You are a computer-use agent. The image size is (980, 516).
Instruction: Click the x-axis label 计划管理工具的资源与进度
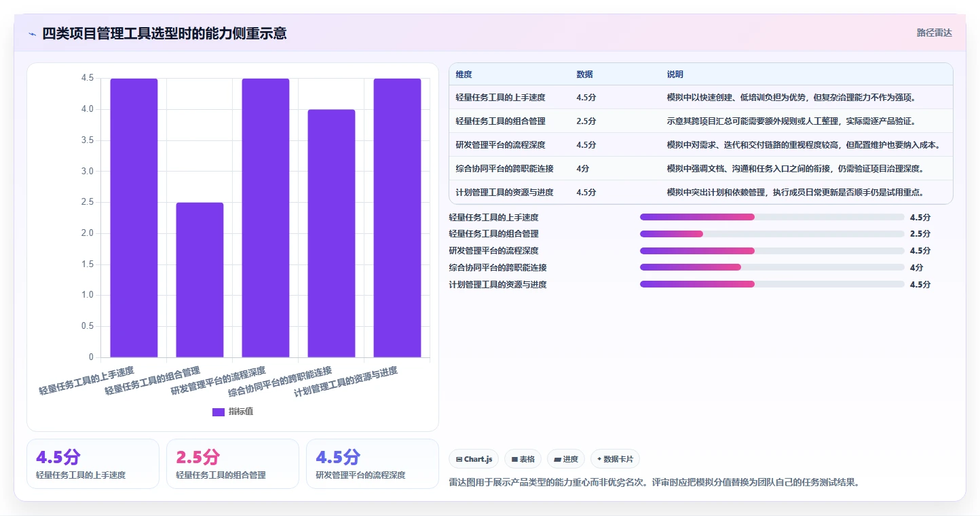(346, 382)
